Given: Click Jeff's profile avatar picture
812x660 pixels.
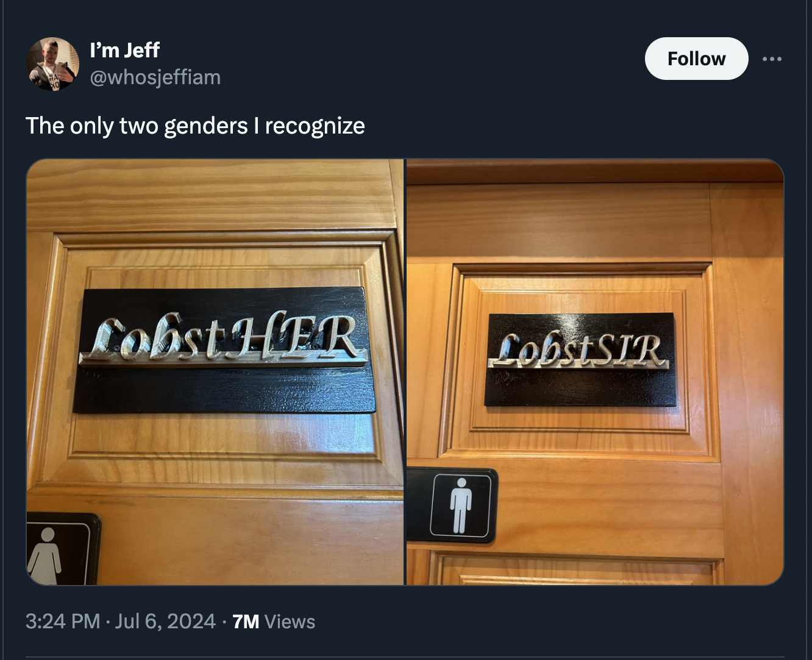Looking at the screenshot, I should [x=52, y=64].
